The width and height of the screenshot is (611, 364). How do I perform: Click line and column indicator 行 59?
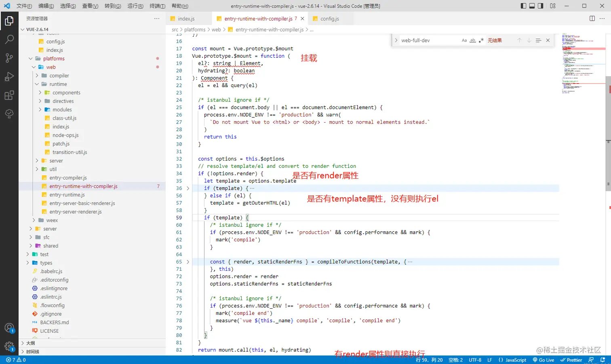429,360
